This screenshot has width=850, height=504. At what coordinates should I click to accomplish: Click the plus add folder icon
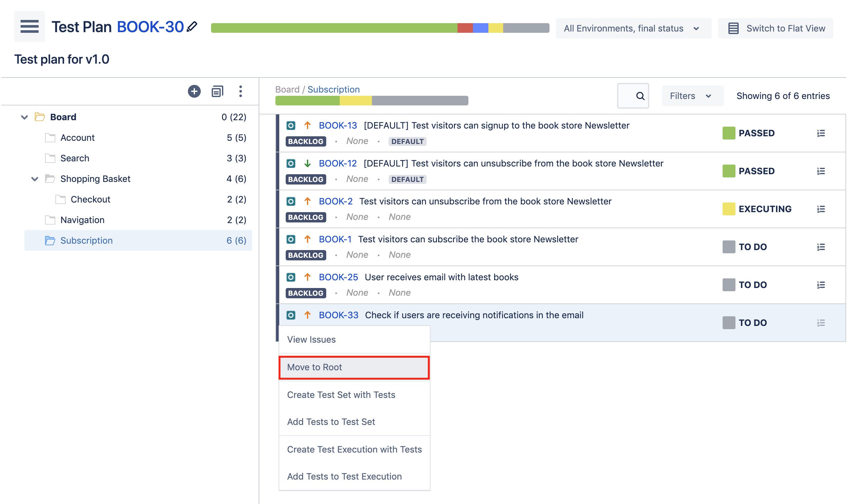[194, 91]
